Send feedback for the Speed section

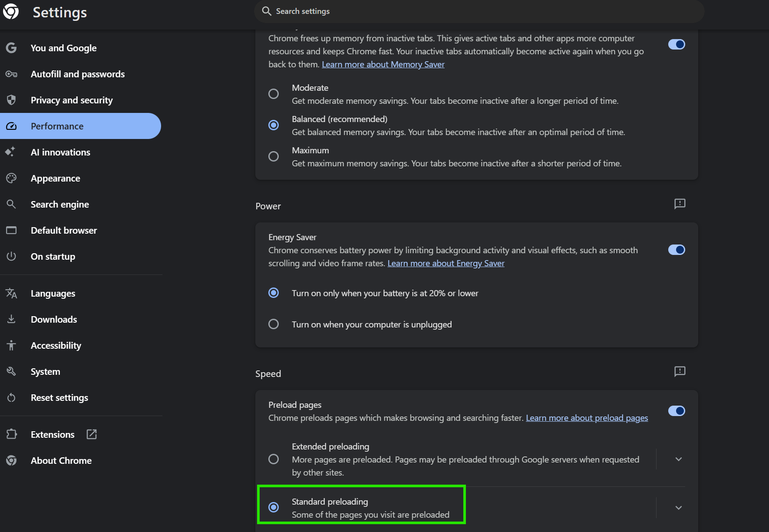(x=680, y=371)
